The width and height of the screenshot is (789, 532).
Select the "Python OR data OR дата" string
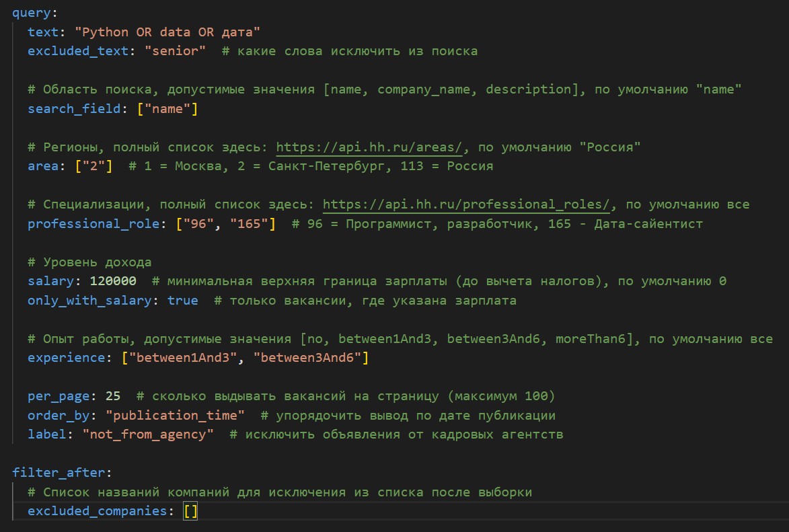coord(167,32)
